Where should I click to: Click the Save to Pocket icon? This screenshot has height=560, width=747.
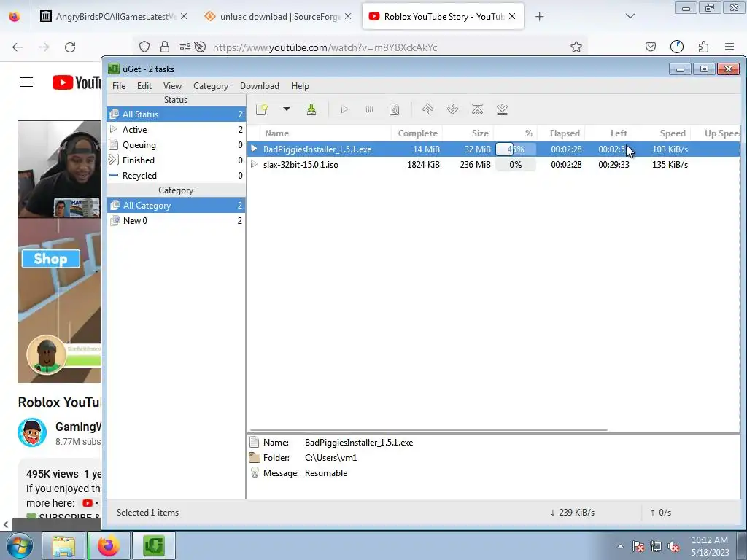[x=650, y=47]
